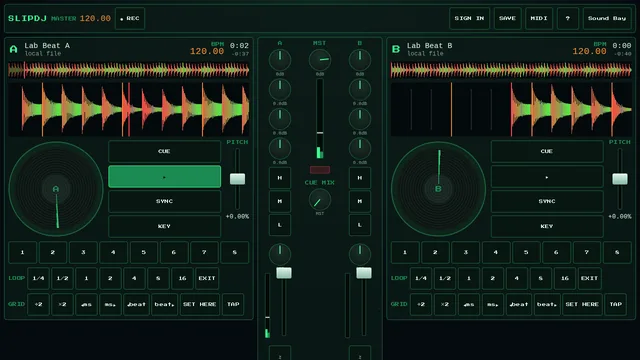Toggle channel A low EQ kill L

[280, 225]
